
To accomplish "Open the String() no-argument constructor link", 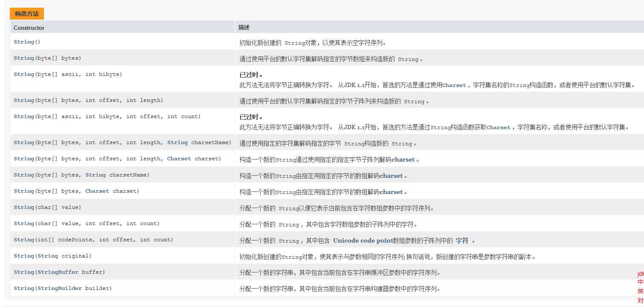I will pos(24,42).
